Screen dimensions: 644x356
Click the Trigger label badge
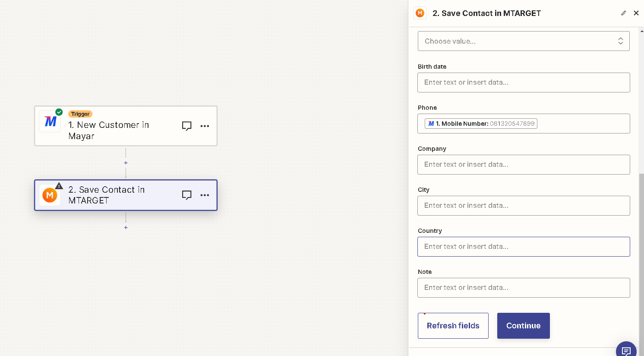pyautogui.click(x=80, y=114)
